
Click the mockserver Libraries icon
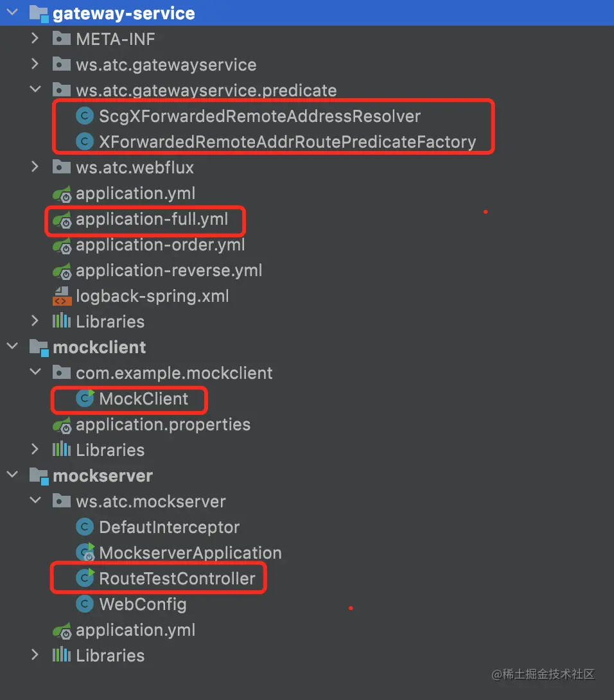tap(62, 655)
